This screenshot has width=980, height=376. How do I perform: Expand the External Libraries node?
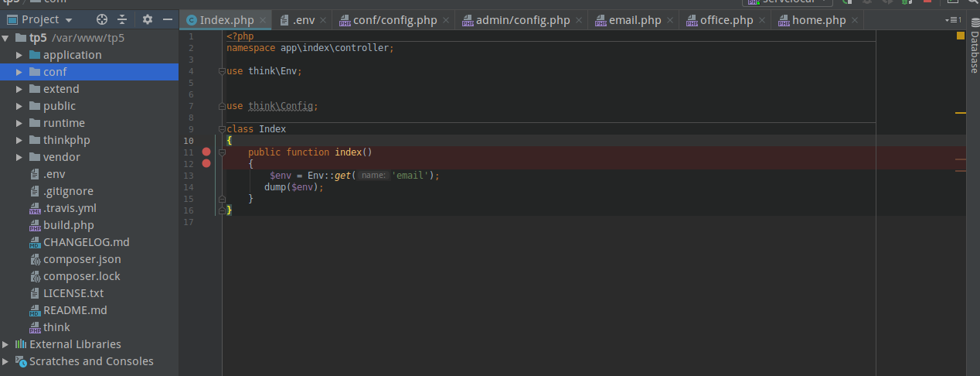[6, 344]
